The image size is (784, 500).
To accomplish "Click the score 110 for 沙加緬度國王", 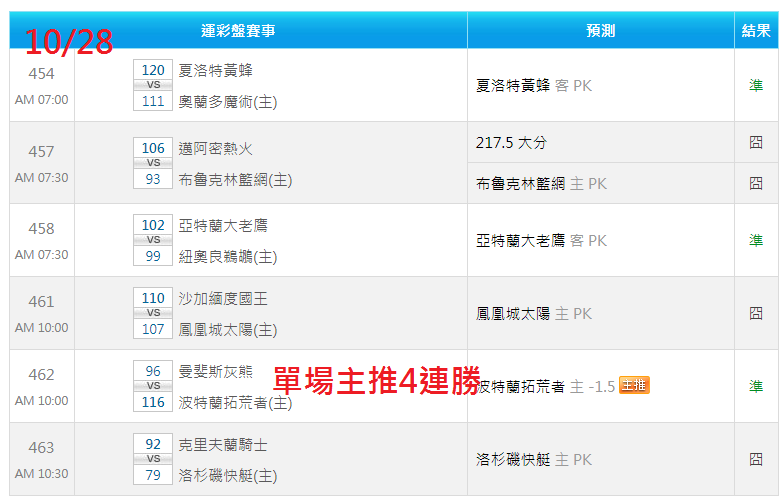I will click(153, 298).
